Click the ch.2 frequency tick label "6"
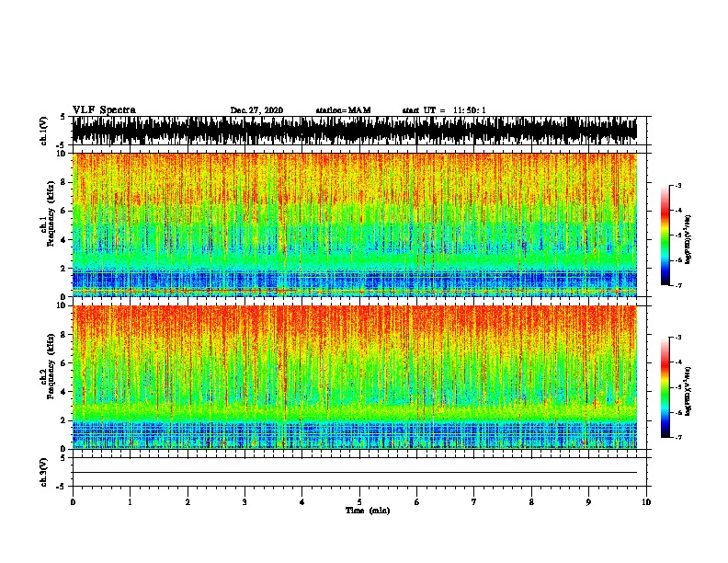Screen dimensions: 728x563 pos(63,363)
